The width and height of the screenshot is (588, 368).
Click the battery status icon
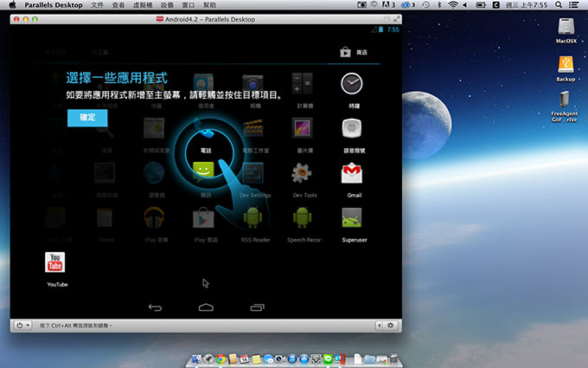(481, 5)
